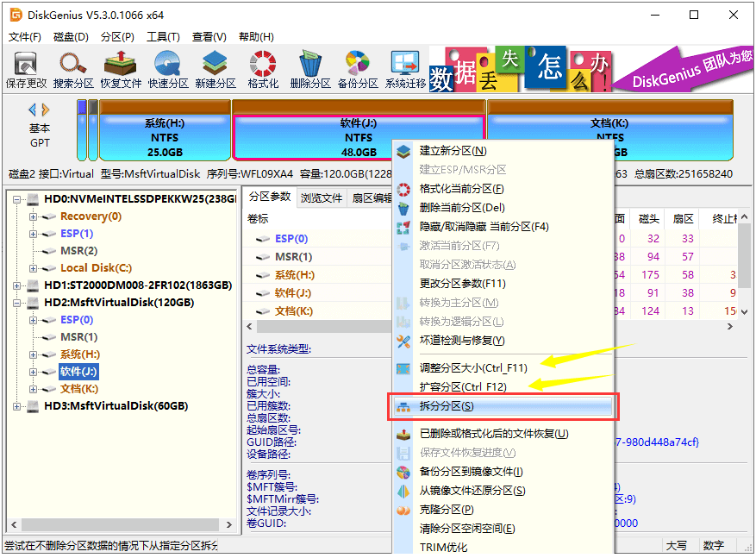Click left arrow of partition table horizontal scrollbar
756x558 pixels.
(249, 327)
